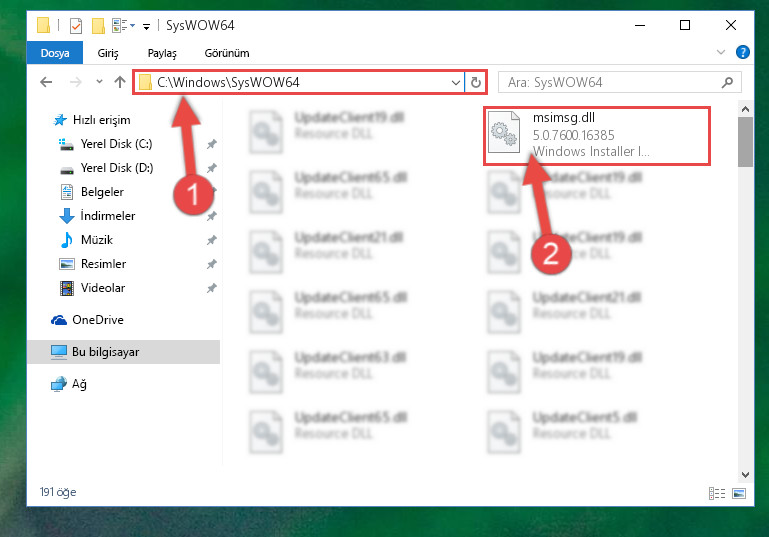Viewport: 769px width, 537px height.
Task: Click the pin icon beside Müzik
Action: pyautogui.click(x=212, y=240)
